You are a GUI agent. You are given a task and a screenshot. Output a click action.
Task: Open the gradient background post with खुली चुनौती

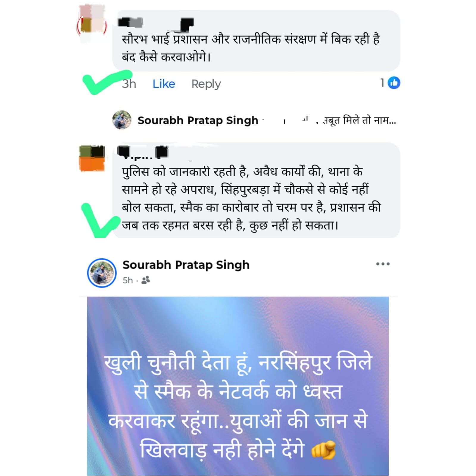(238, 386)
